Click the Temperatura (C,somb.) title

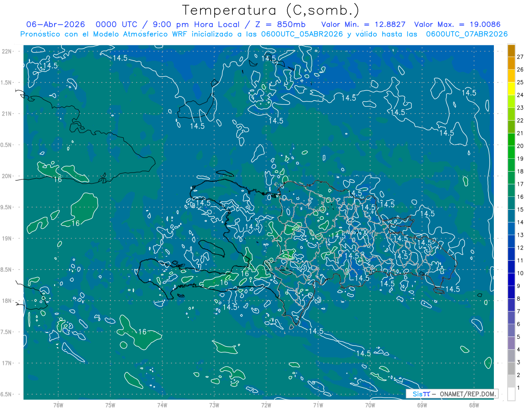(x=271, y=10)
